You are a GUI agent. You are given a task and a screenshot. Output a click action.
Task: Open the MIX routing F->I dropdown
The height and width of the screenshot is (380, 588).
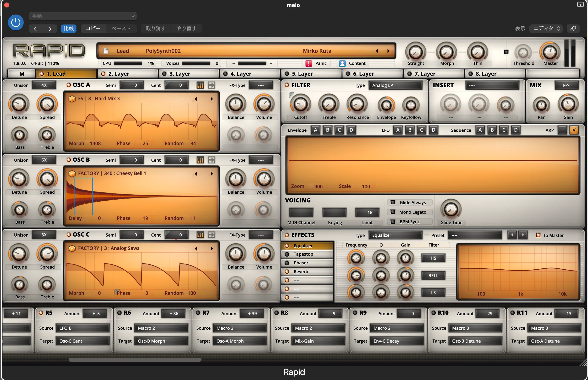click(x=567, y=85)
